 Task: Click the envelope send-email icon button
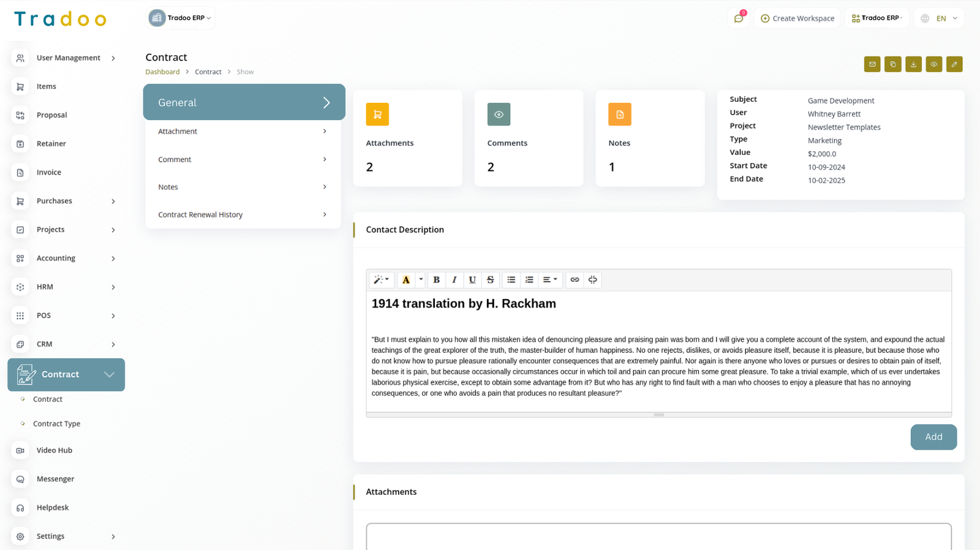pyautogui.click(x=872, y=64)
